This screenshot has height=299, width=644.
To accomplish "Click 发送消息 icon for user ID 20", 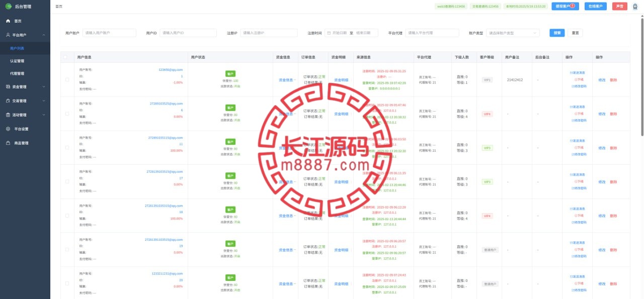I will [x=571, y=277].
